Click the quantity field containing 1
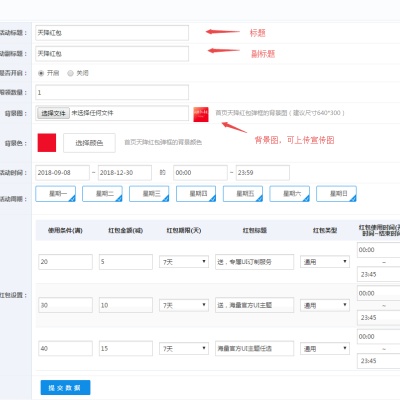 [x=112, y=92]
